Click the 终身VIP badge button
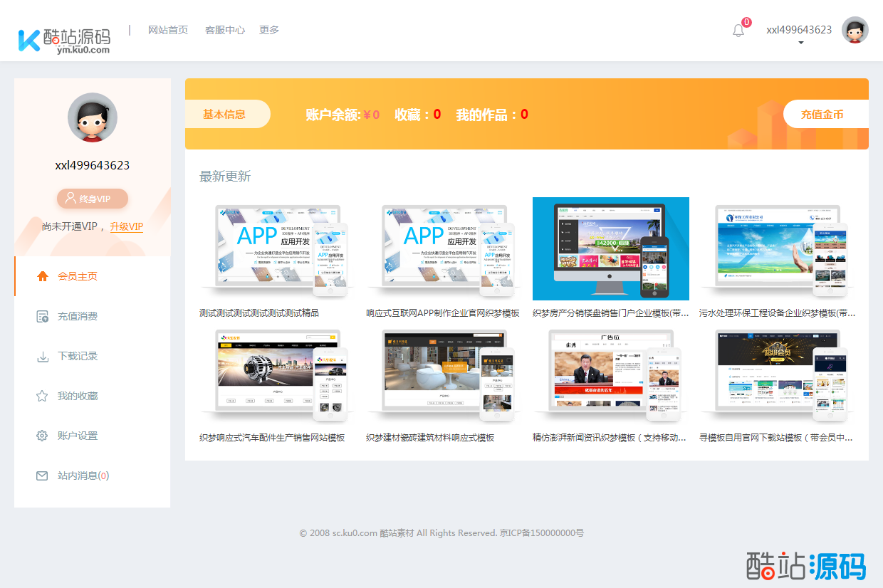The height and width of the screenshot is (588, 883). coord(93,199)
